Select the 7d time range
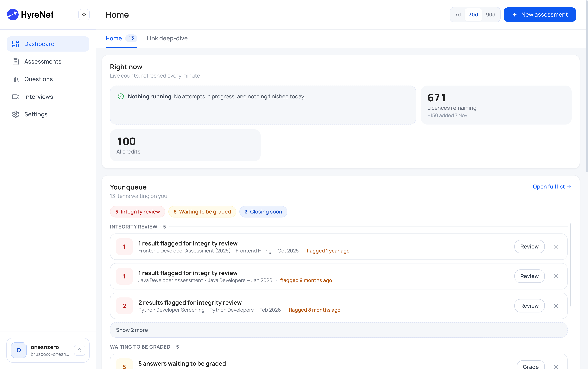 tap(458, 15)
